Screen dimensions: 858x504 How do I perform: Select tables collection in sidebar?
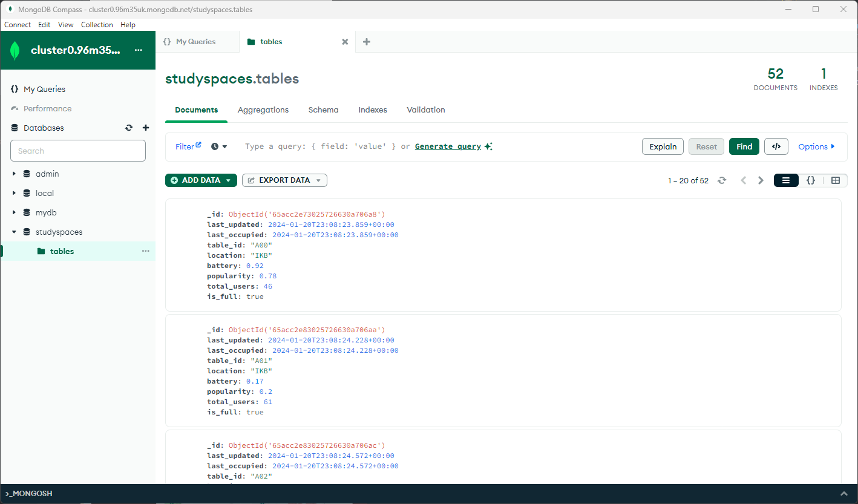77,251
